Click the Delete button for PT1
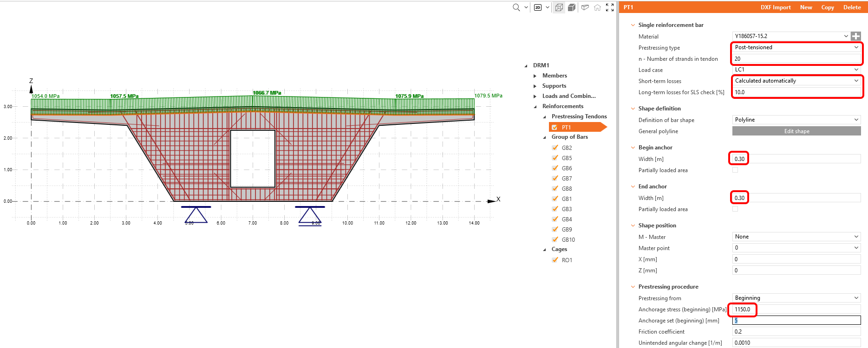The height and width of the screenshot is (348, 868). coord(852,7)
